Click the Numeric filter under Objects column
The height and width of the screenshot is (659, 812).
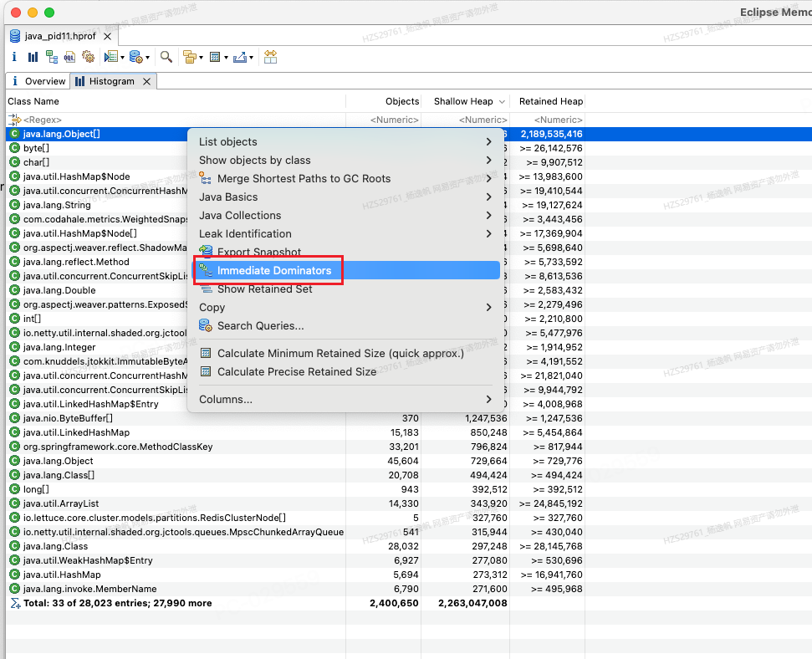[383, 120]
